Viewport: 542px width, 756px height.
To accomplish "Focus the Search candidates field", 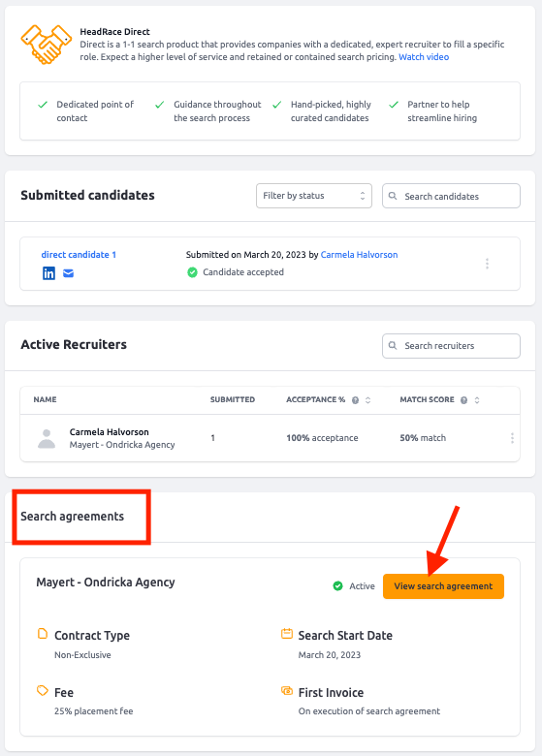I will tap(451, 196).
